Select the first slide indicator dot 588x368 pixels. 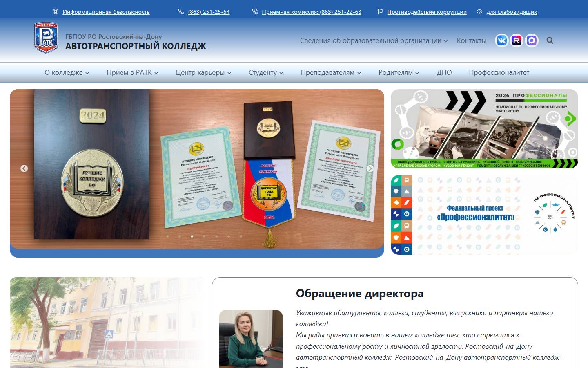pyautogui.click(x=167, y=236)
